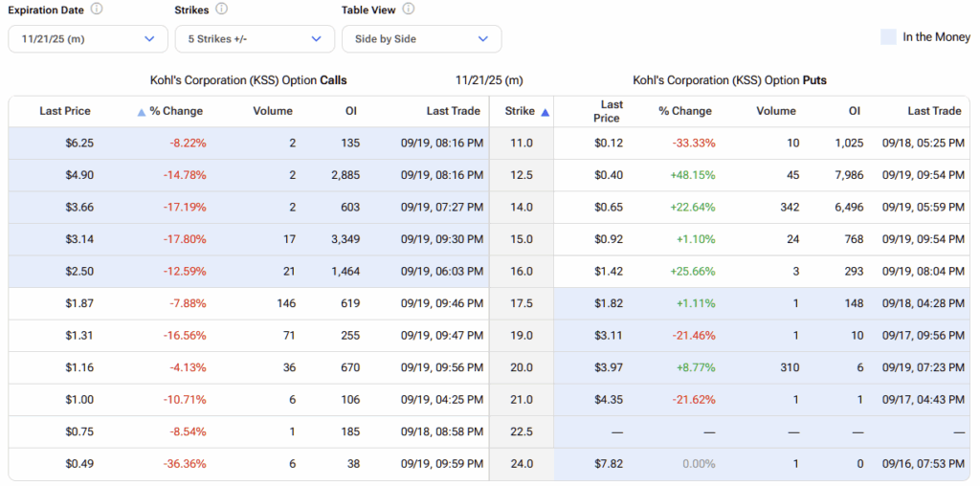Sort puts by Volume header
This screenshot has height=486, width=980.
775,111
